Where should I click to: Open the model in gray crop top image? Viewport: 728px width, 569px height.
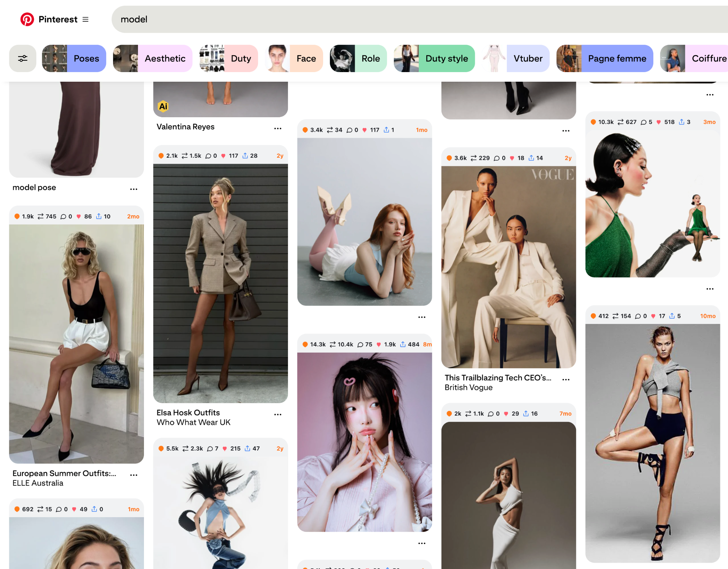(x=653, y=443)
